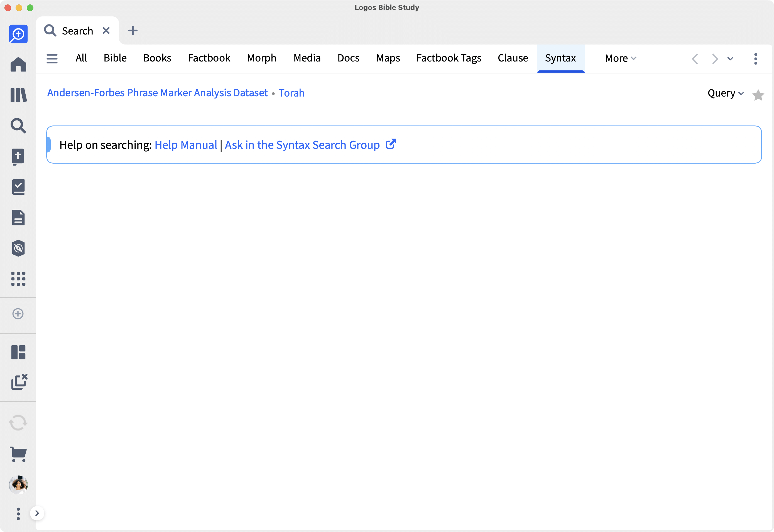Favorite this search with star icon

tap(758, 95)
